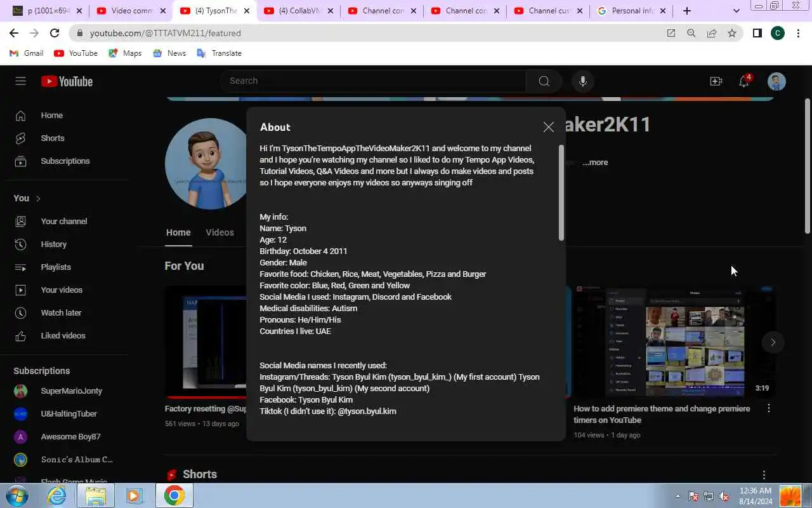
Task: Close the About dialog
Action: 549,127
